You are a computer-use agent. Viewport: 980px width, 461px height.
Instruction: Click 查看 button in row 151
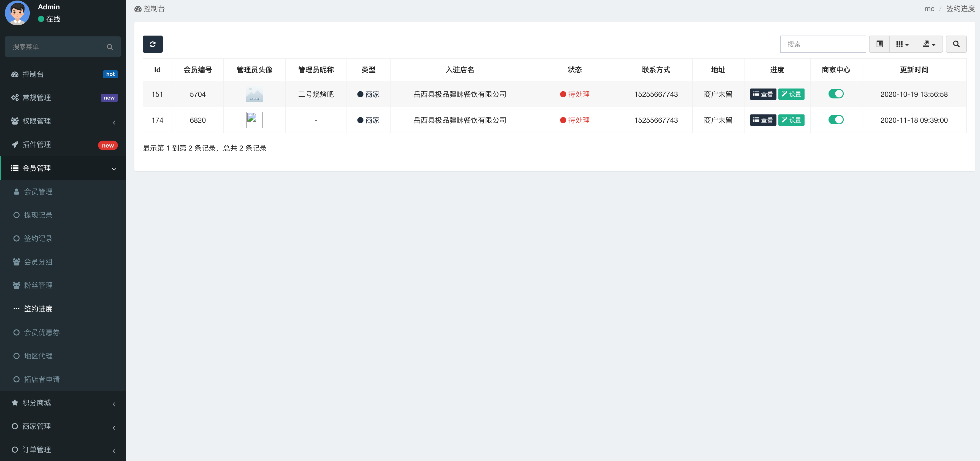coord(763,94)
